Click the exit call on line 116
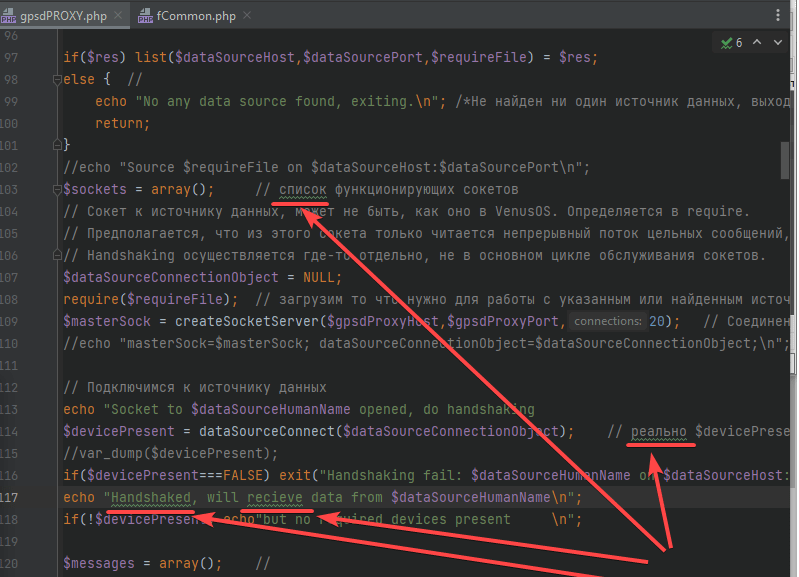799x577 pixels. pyautogui.click(x=295, y=475)
